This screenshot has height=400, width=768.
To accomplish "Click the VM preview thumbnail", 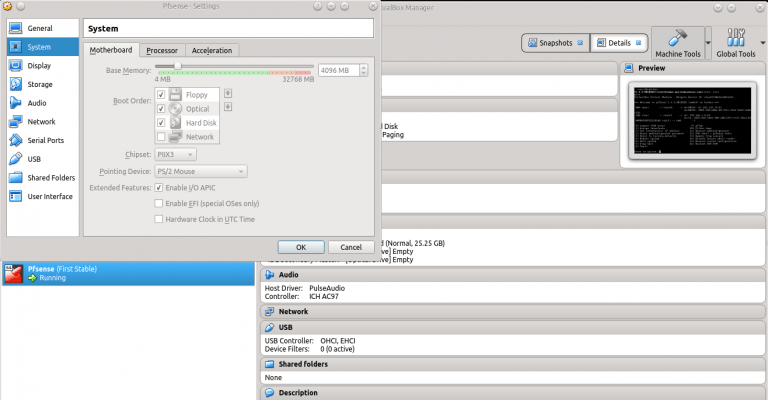I will (x=692, y=120).
